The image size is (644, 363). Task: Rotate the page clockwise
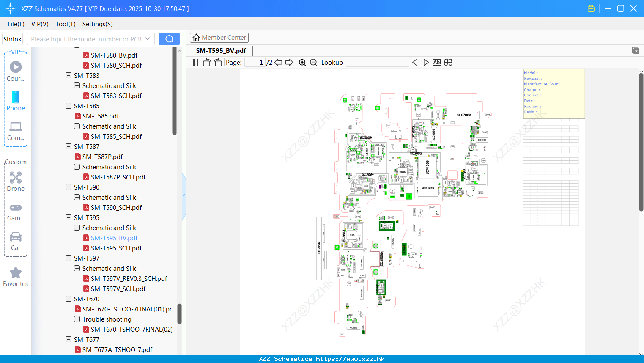[218, 62]
